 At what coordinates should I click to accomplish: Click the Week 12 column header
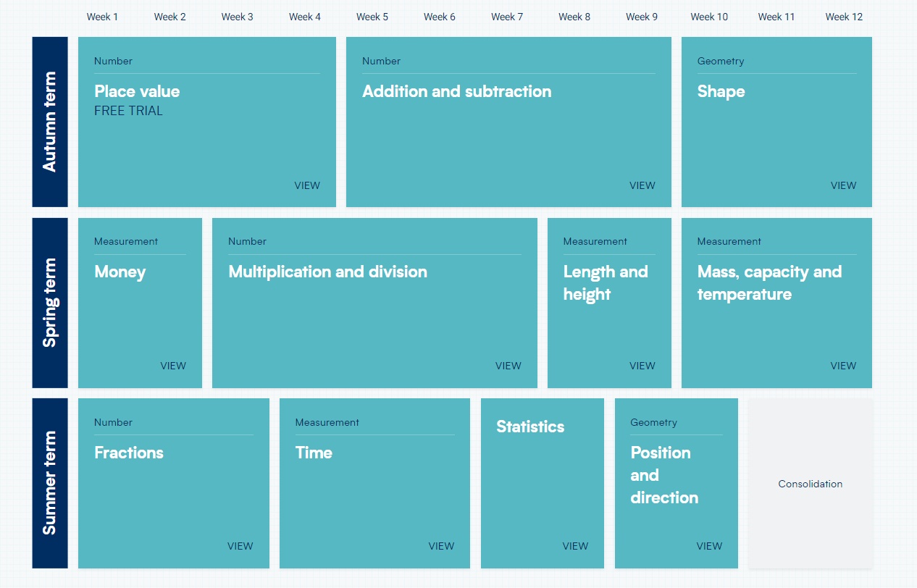pos(844,17)
